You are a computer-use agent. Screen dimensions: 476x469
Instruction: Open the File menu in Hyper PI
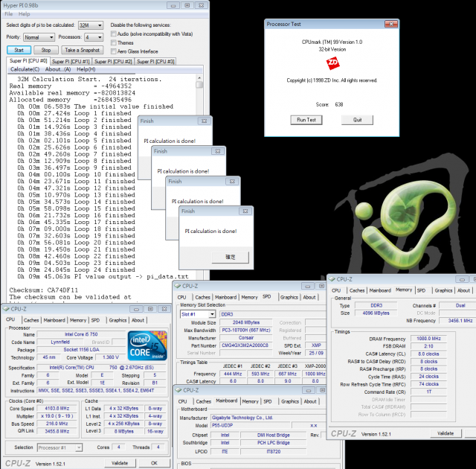tap(9, 14)
